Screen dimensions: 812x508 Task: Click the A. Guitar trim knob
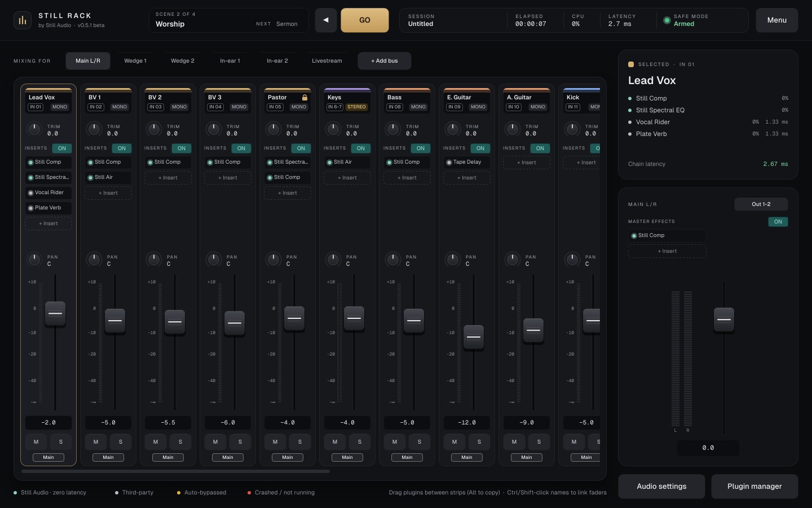click(513, 129)
